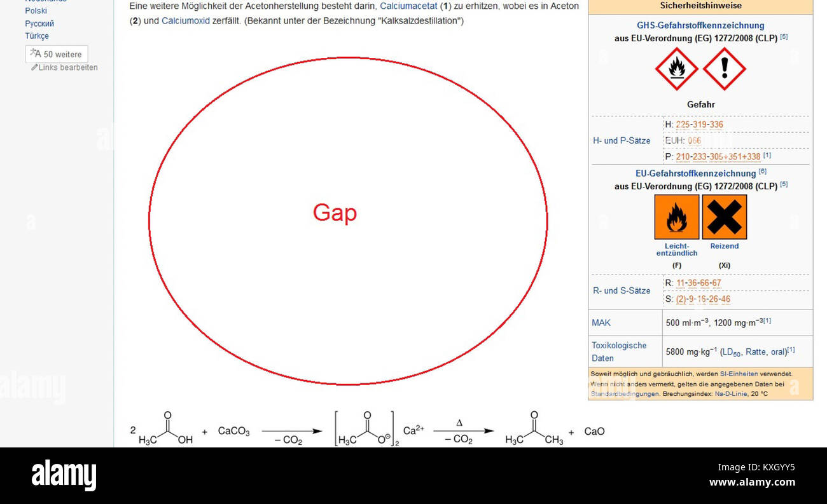Click S phrase 46
The height and width of the screenshot is (504, 827).
[x=726, y=299]
